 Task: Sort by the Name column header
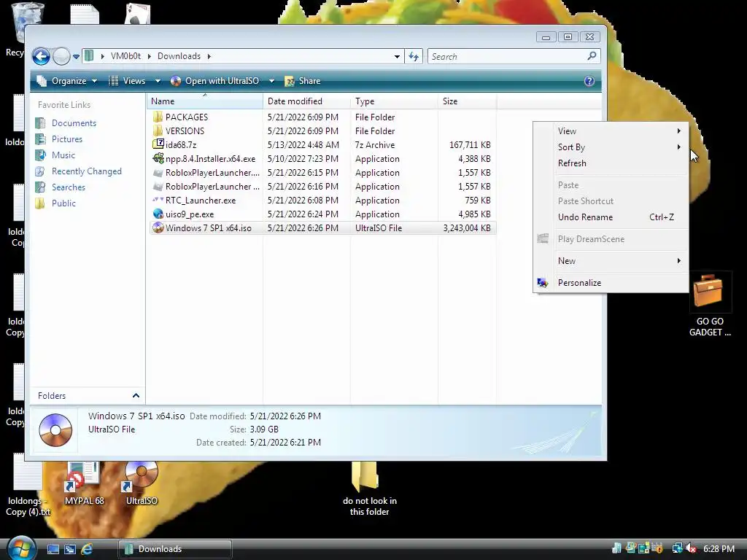(x=205, y=101)
